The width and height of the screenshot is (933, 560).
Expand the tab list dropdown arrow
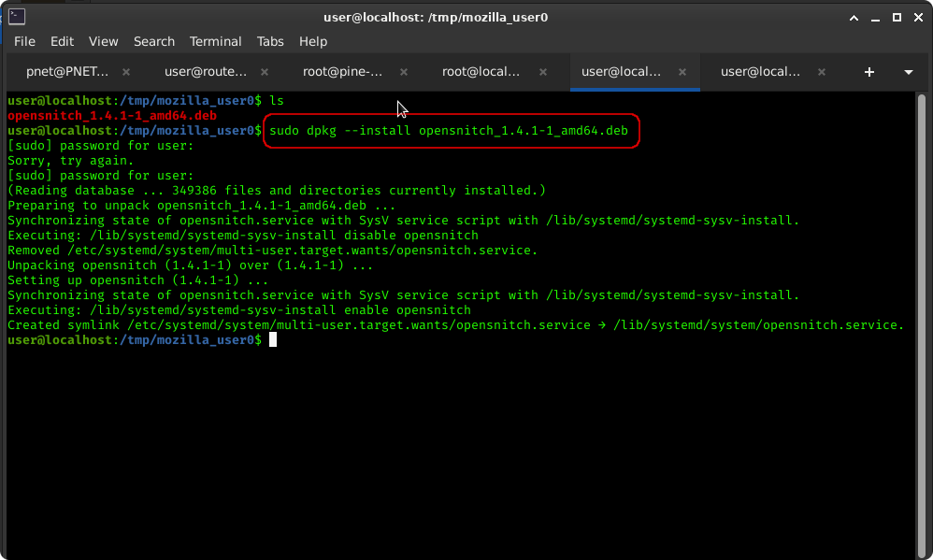(x=909, y=72)
